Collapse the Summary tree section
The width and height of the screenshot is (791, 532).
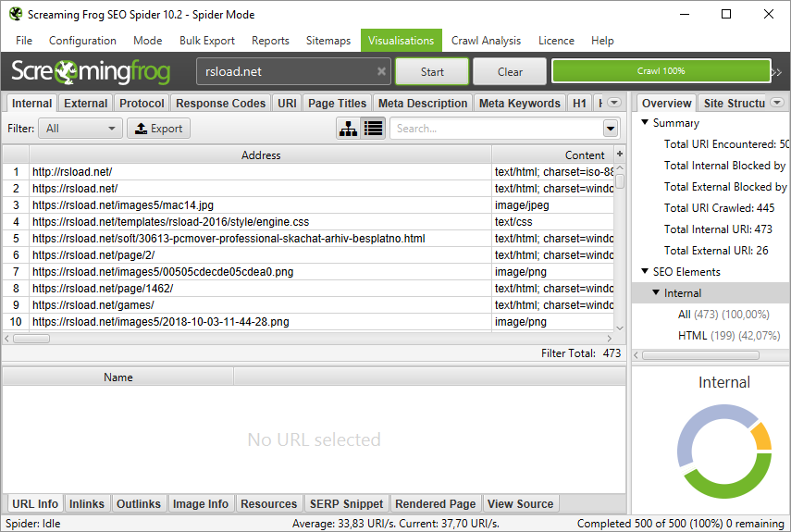point(644,122)
